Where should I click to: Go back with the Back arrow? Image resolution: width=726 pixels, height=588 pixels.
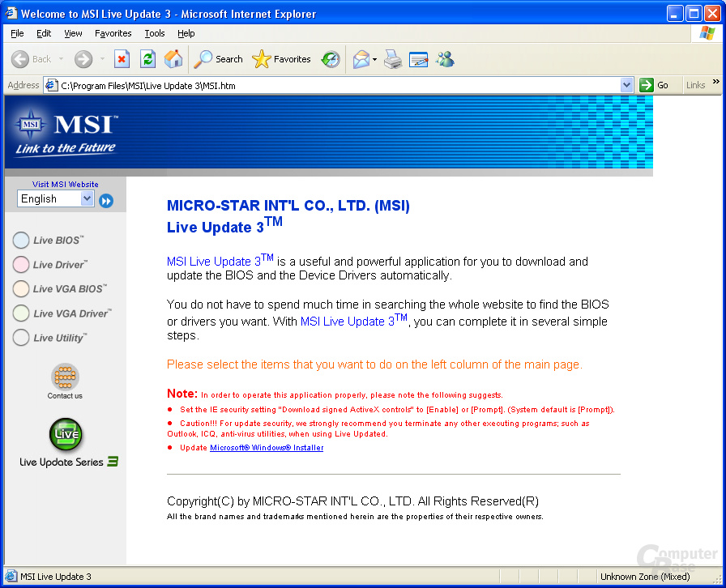tap(31, 59)
